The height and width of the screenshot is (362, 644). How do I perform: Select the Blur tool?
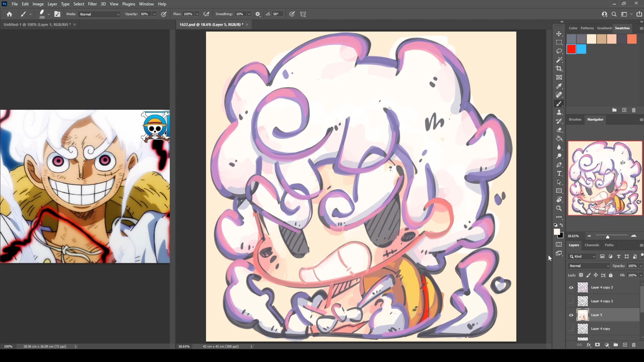[559, 147]
